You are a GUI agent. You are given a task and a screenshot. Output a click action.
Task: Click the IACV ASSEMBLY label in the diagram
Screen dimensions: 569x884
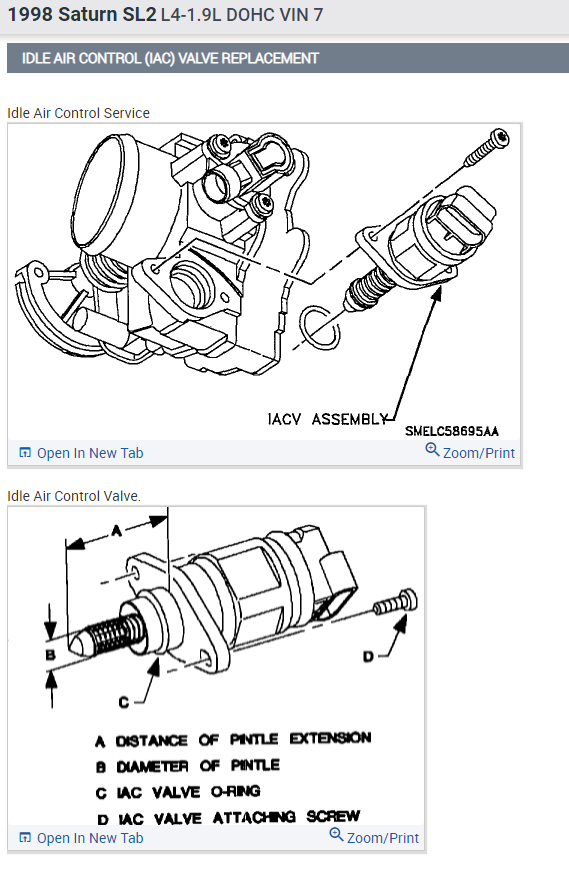(x=328, y=419)
